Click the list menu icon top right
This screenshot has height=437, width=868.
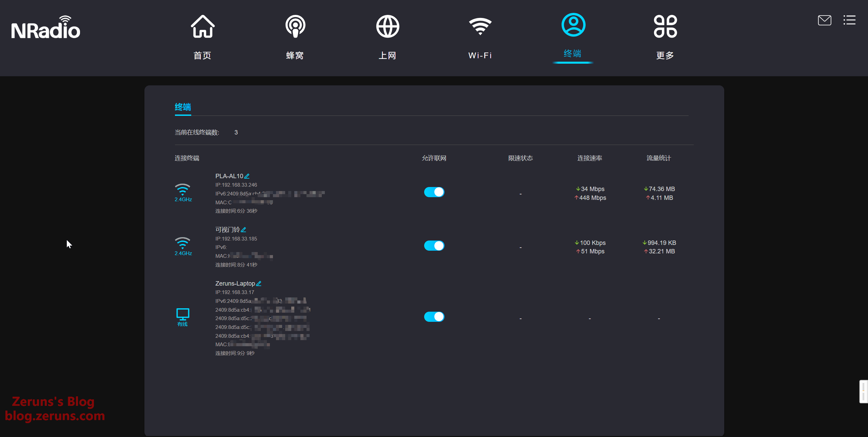point(849,20)
